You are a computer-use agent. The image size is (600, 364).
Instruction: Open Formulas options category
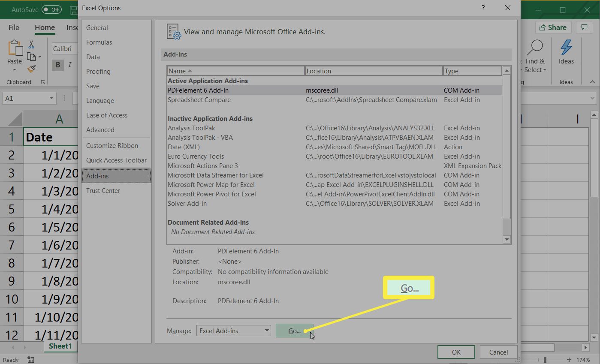(116, 42)
